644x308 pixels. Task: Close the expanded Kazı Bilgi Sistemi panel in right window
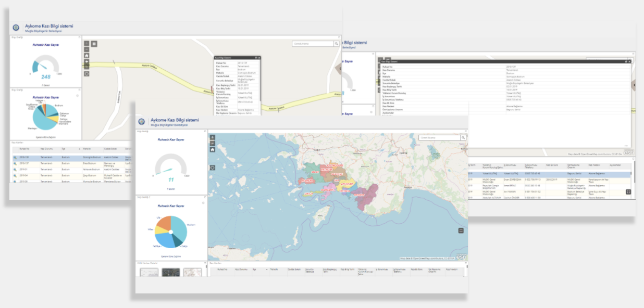point(629,61)
